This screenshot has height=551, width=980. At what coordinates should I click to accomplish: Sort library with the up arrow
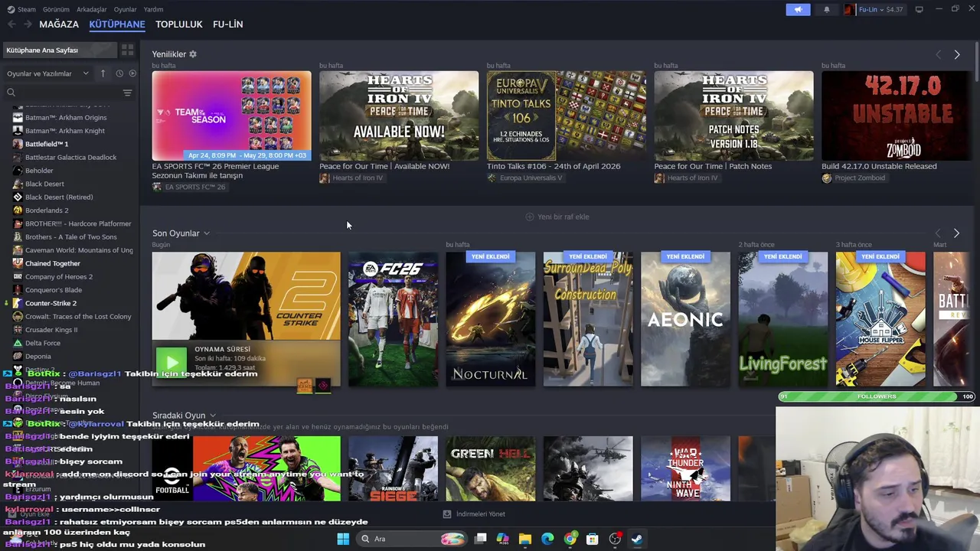pos(103,73)
